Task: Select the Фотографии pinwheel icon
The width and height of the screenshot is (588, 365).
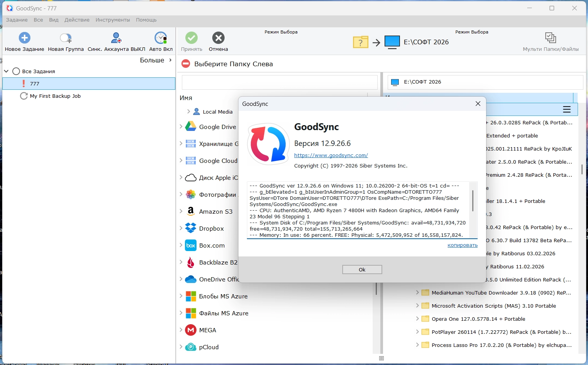Action: [x=191, y=194]
